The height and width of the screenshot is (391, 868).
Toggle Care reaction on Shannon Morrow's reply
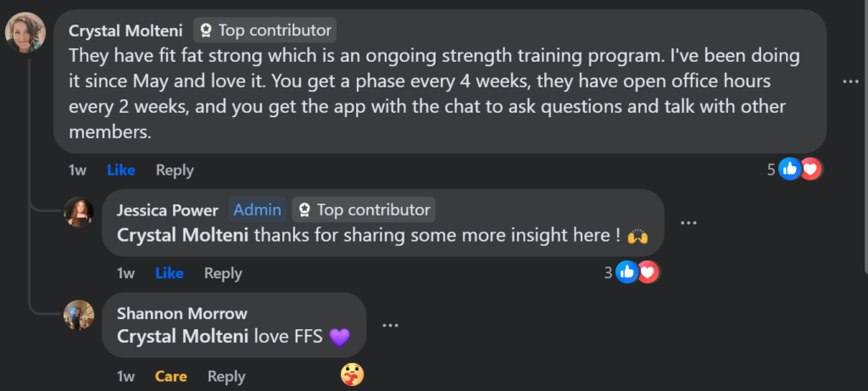[x=170, y=377]
